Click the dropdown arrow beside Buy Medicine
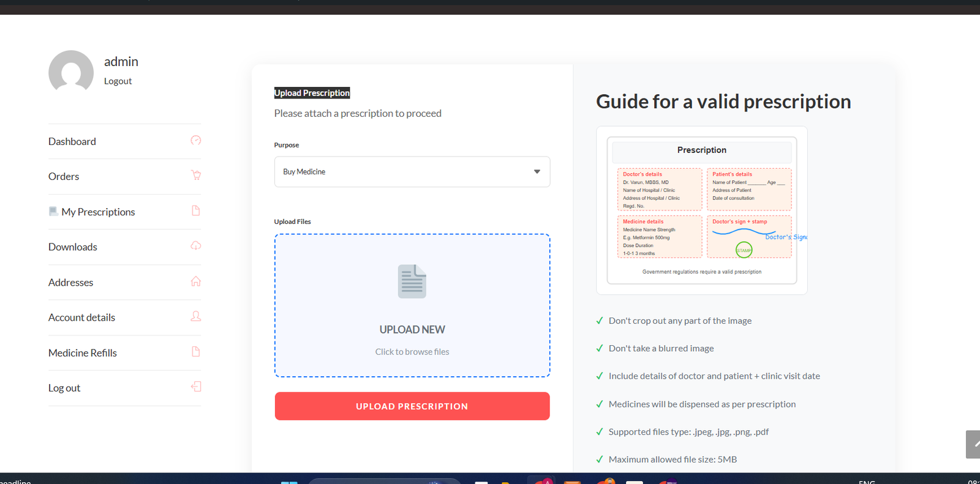 (537, 172)
